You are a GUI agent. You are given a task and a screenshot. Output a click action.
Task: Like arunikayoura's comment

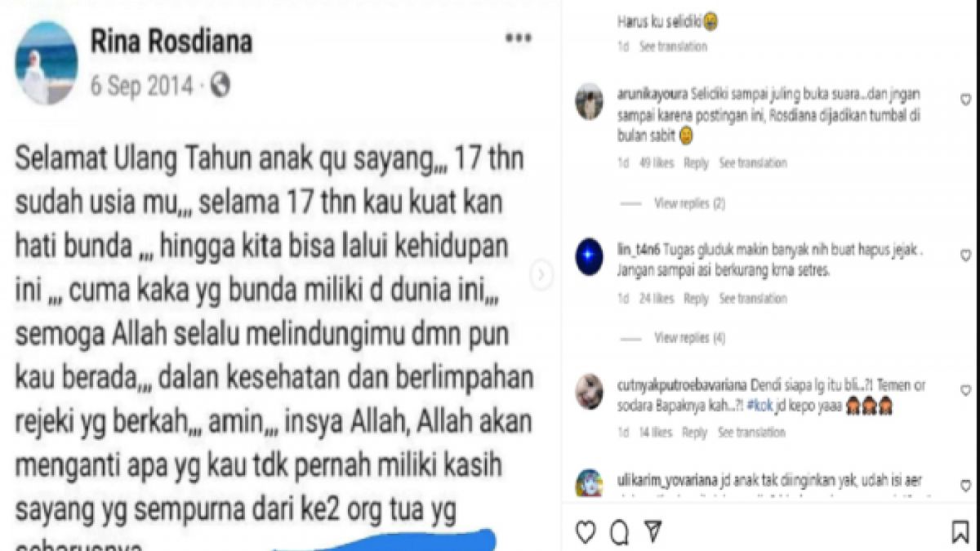point(965,99)
